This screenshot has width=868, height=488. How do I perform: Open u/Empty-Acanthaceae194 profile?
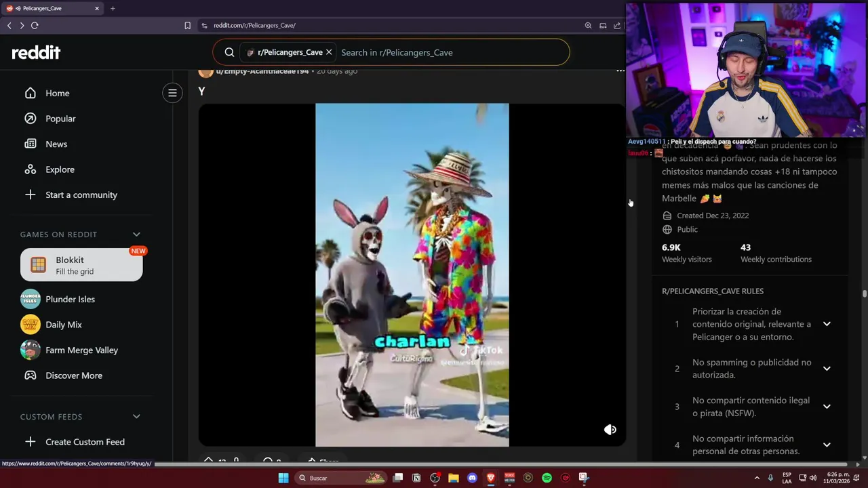point(262,71)
